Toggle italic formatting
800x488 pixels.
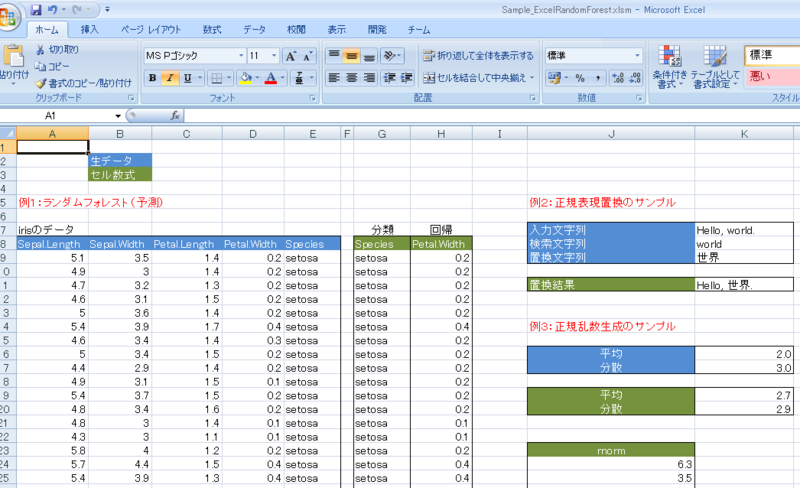[x=170, y=78]
